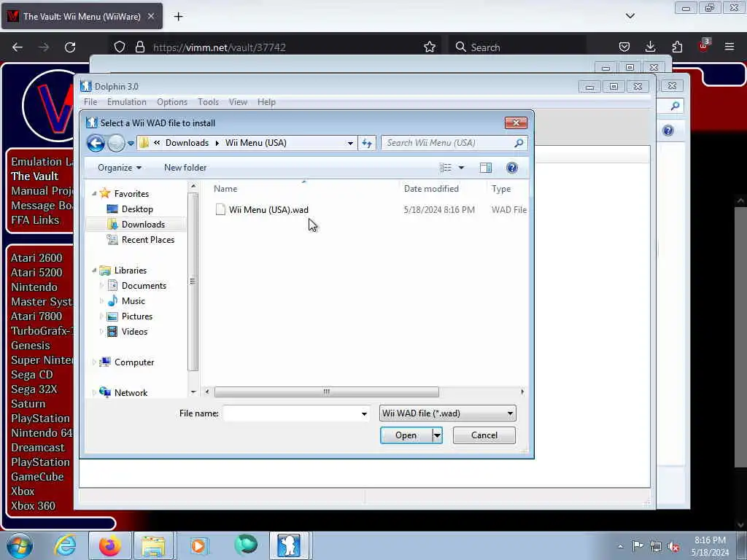Create a New folder
The width and height of the screenshot is (747, 560).
tap(185, 168)
